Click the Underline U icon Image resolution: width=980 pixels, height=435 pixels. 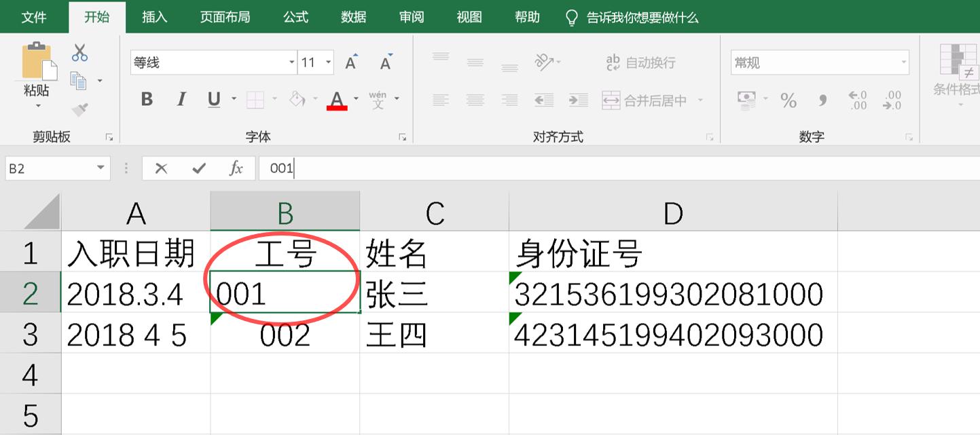213,99
